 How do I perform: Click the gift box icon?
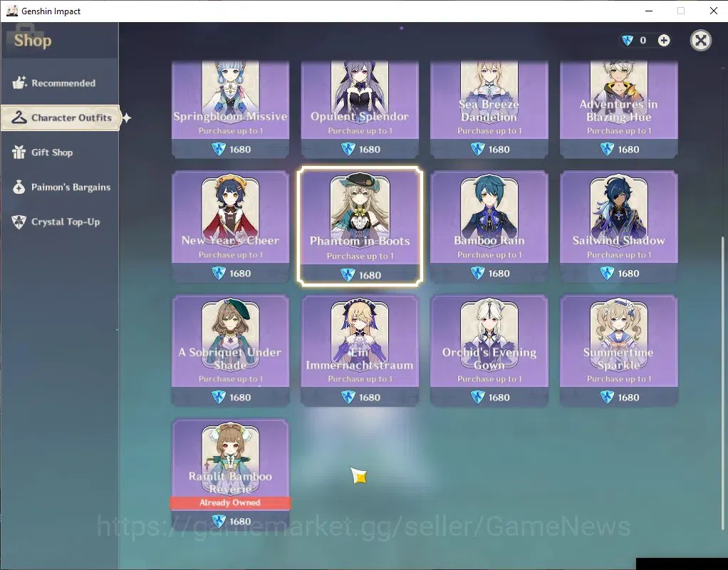(x=19, y=152)
